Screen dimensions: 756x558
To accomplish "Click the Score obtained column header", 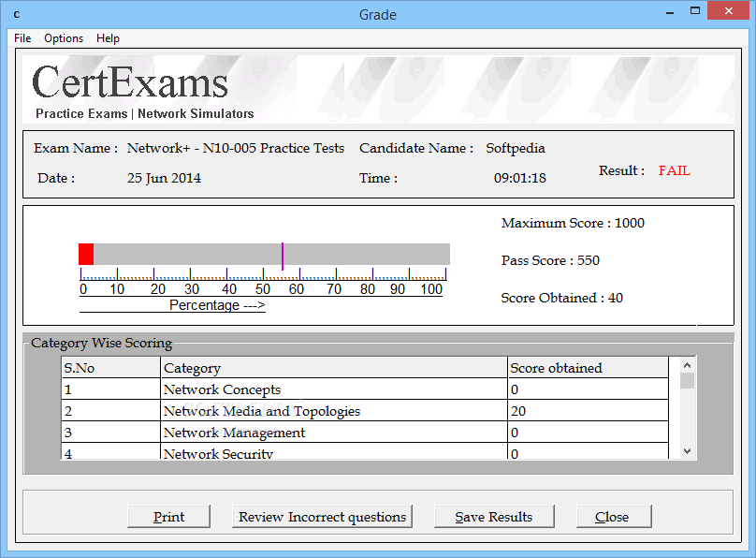I will 588,368.
